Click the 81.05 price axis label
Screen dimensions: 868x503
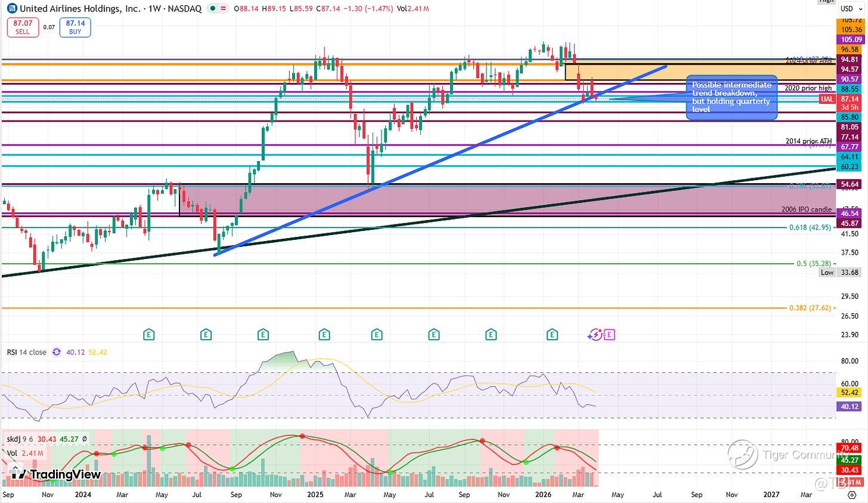tap(850, 127)
